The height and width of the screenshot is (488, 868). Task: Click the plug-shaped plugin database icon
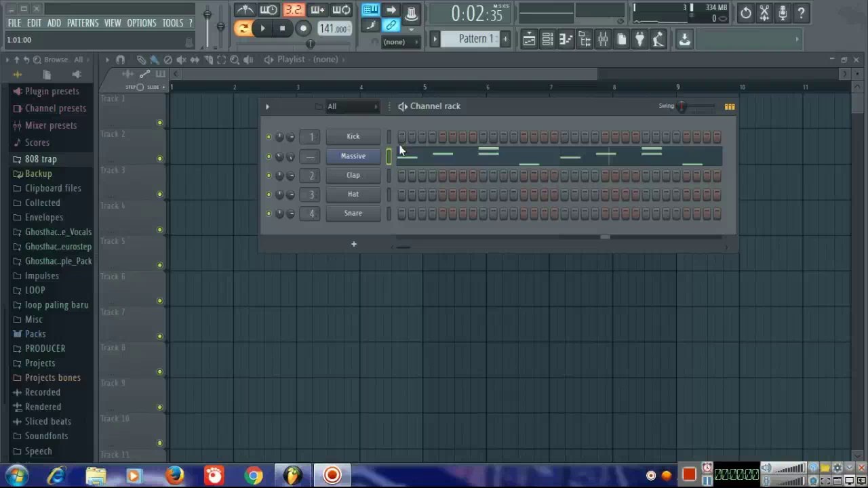click(x=639, y=39)
